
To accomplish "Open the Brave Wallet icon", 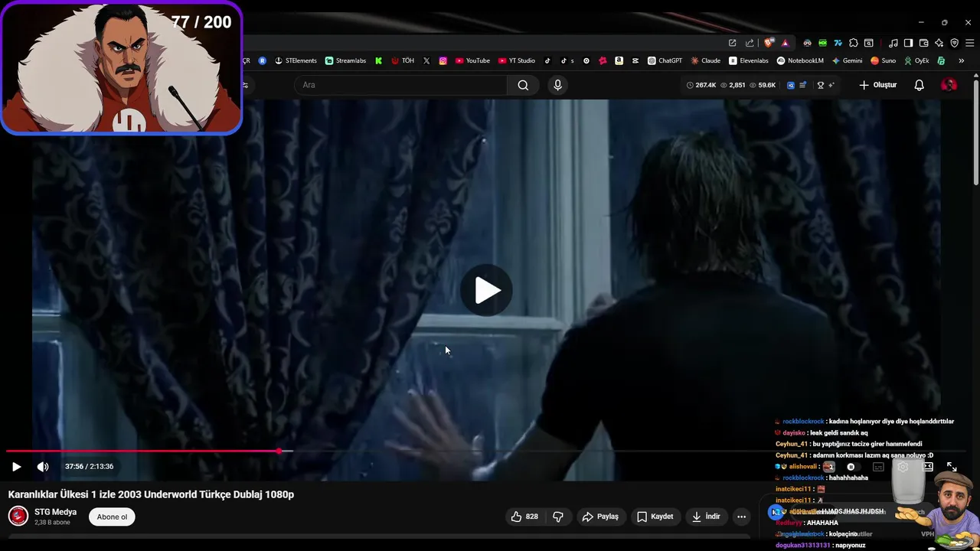I will [x=924, y=43].
